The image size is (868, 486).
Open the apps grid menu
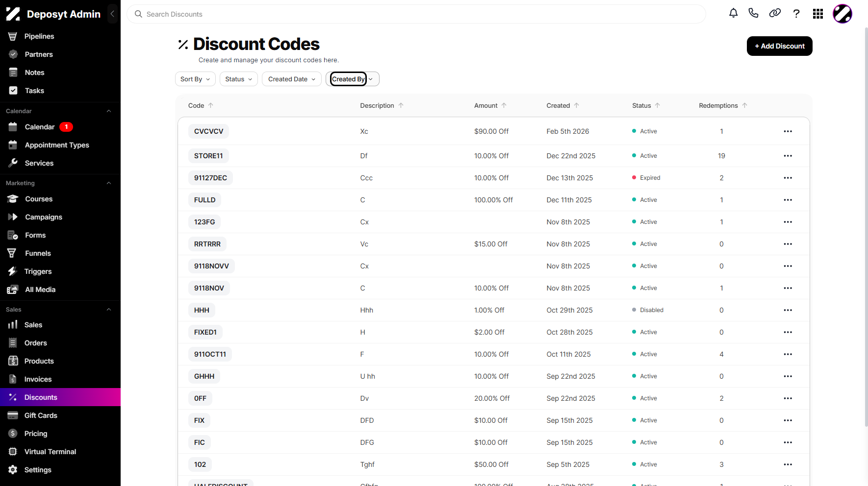point(817,14)
